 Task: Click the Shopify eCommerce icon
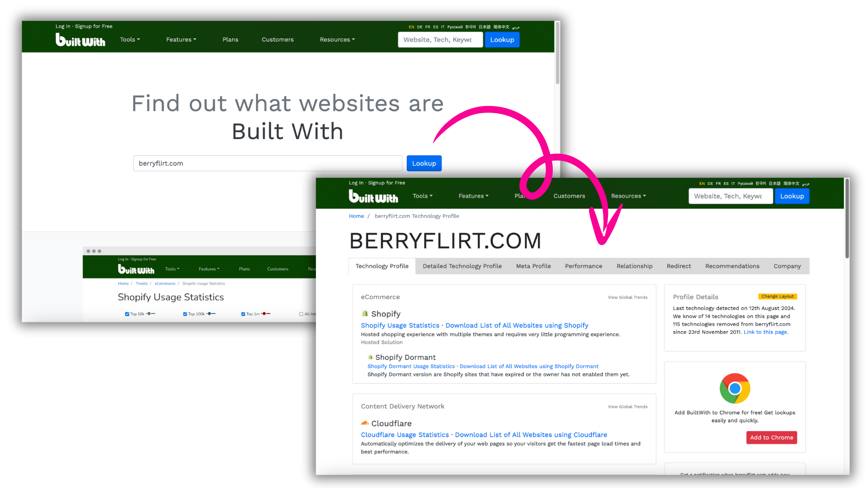click(365, 314)
